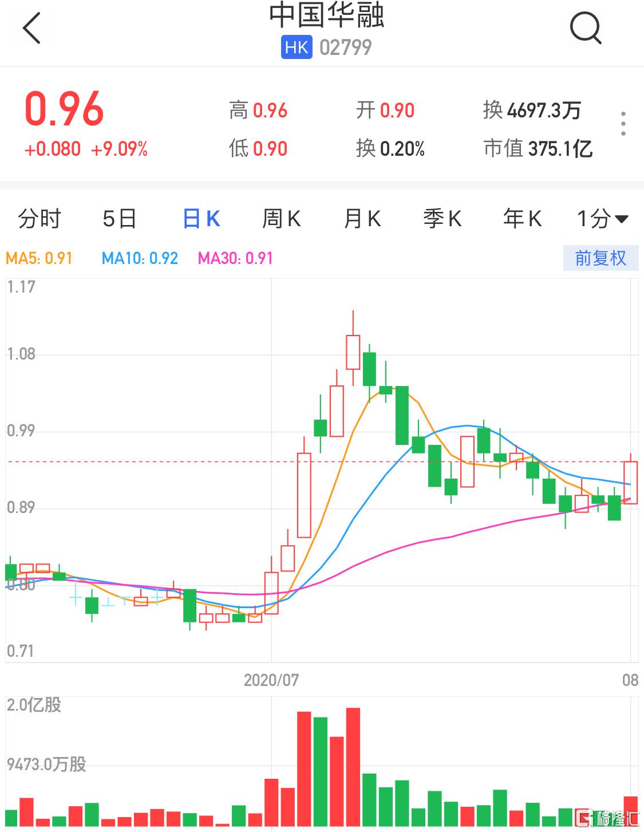The height and width of the screenshot is (832, 644).
Task: Tap the +0.080 price change value
Action: tap(52, 149)
